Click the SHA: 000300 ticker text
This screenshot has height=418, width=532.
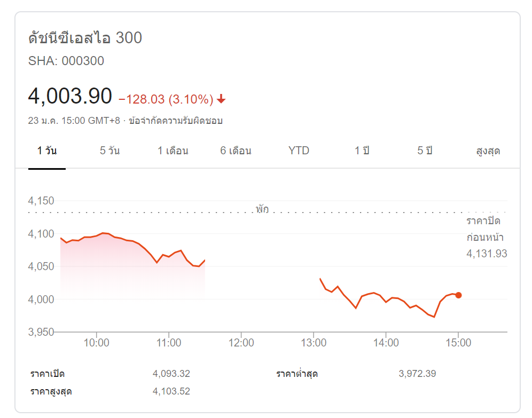click(x=66, y=61)
